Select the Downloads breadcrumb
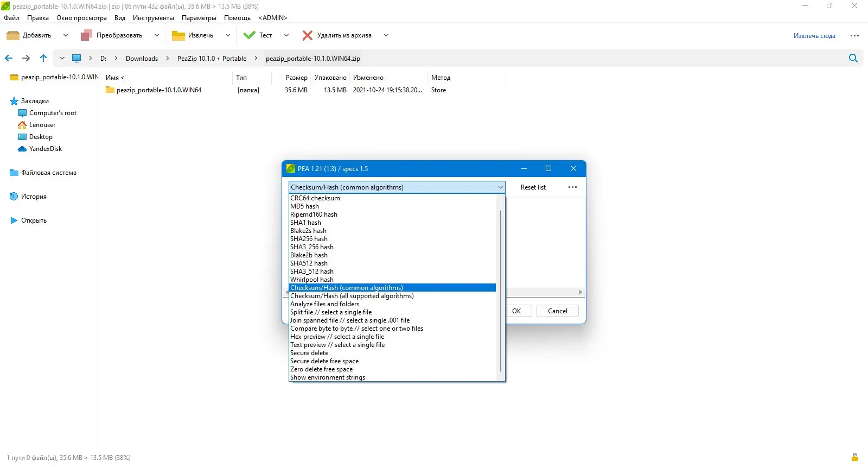The height and width of the screenshot is (467, 868). pos(142,58)
